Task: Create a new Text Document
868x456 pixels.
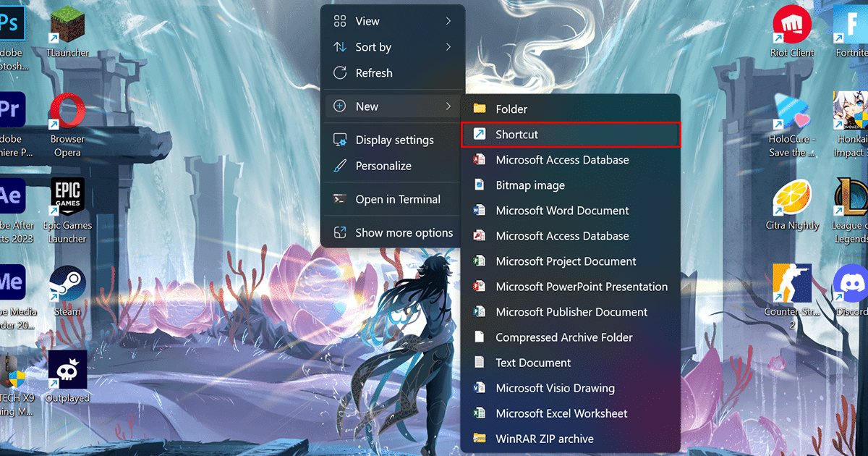Action: click(571, 363)
